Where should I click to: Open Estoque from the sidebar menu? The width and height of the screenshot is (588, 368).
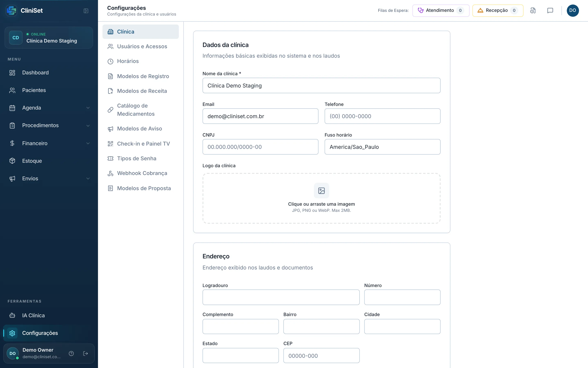pyautogui.click(x=49, y=161)
